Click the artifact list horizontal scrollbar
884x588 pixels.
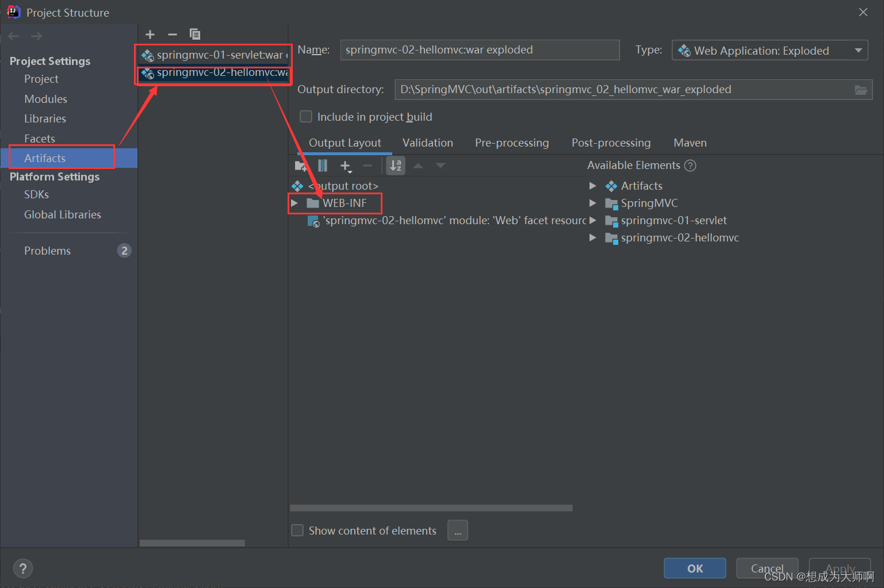pyautogui.click(x=192, y=543)
